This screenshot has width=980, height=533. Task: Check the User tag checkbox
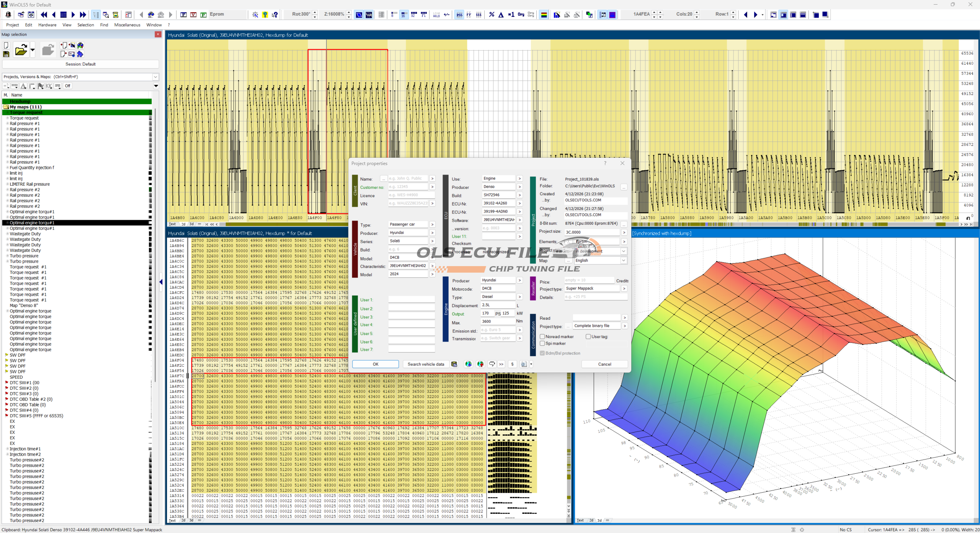tap(588, 337)
